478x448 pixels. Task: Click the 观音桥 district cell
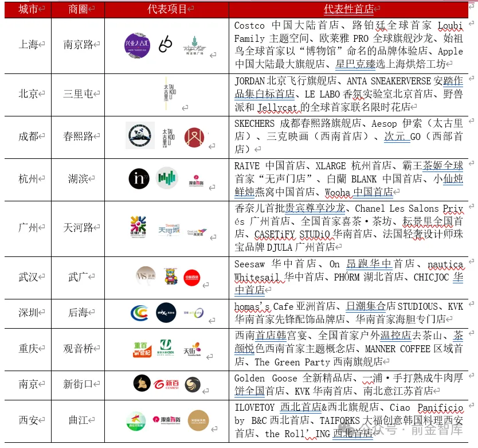point(78,349)
